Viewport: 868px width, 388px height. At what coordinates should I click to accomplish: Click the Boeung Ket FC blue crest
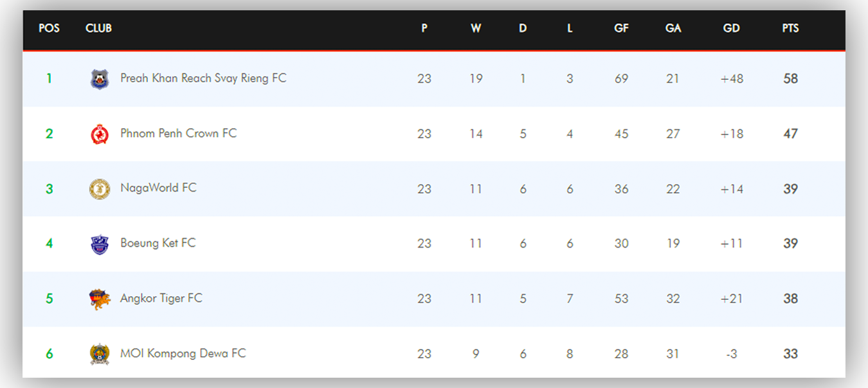click(x=100, y=245)
